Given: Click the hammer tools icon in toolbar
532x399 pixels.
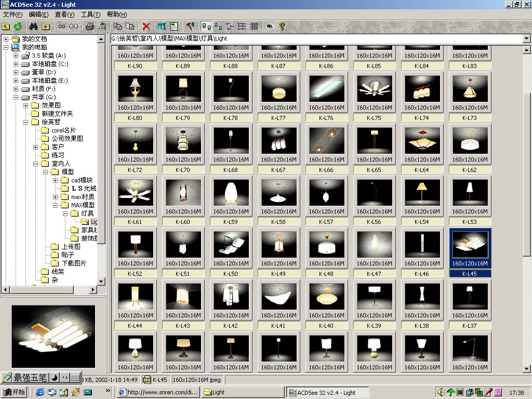Looking at the screenshot, I should (x=190, y=26).
